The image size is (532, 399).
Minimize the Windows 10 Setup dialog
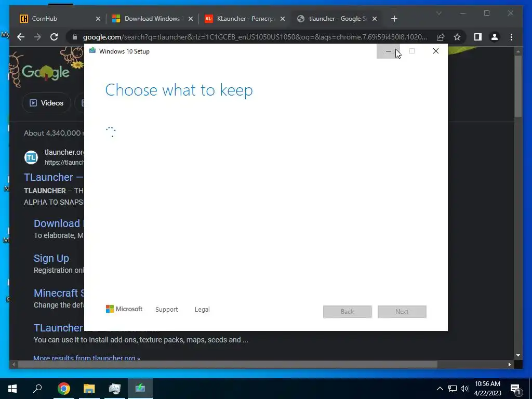click(x=388, y=51)
